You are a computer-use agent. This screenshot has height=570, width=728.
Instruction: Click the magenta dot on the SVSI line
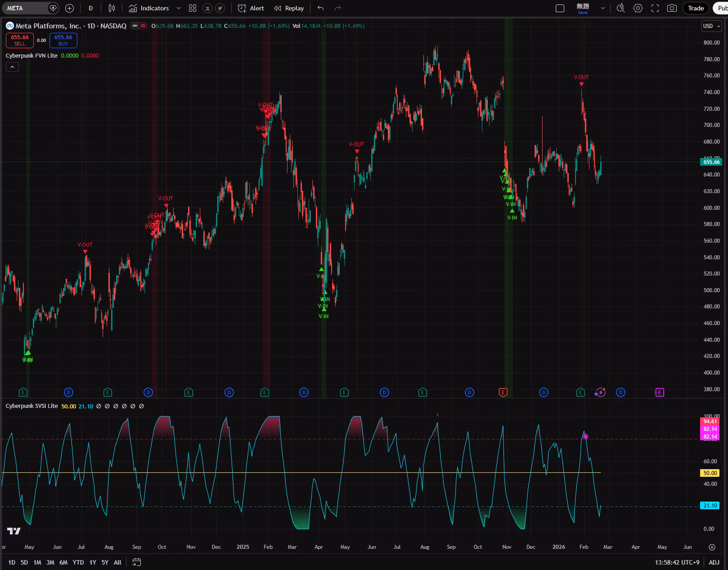tap(586, 436)
